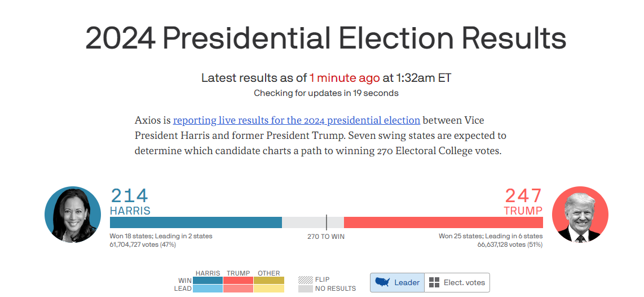Click the 2024 Presidential Election Results heading
This screenshot has width=644, height=297.
[326, 38]
